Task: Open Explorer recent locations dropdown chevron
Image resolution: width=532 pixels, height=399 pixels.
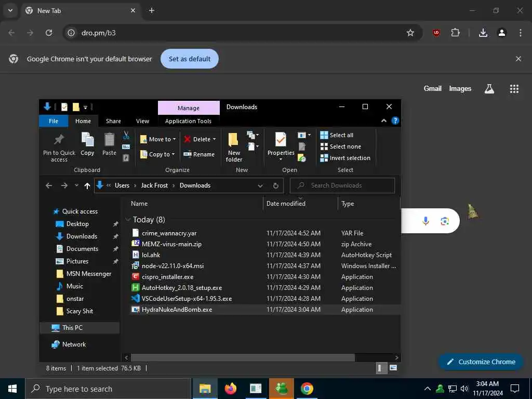Action: tap(77, 185)
